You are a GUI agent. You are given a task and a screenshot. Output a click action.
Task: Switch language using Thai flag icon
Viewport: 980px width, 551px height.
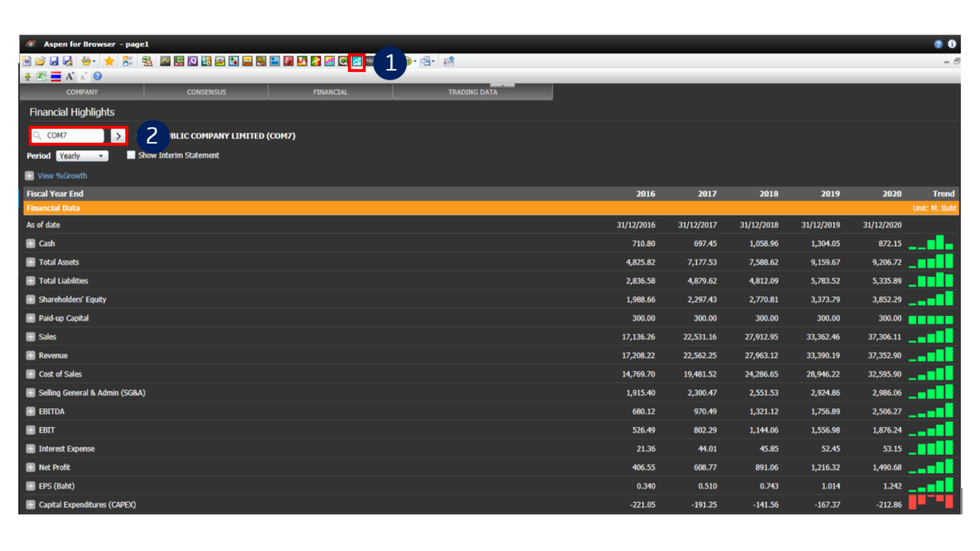click(56, 77)
